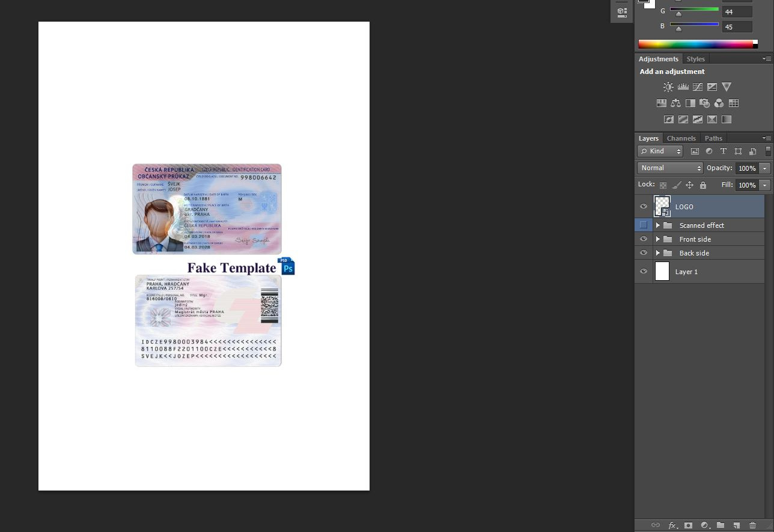Click the green G color slider

pyautogui.click(x=694, y=10)
